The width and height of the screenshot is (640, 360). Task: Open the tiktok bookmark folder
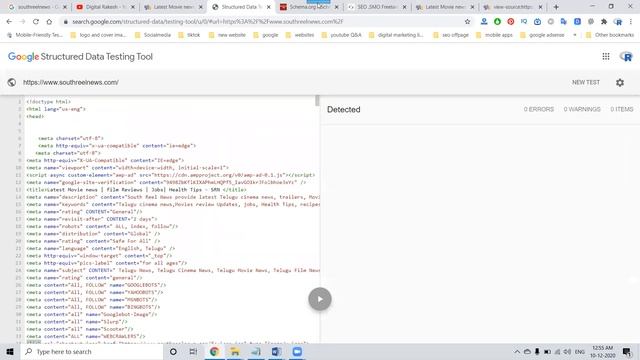pos(189,35)
